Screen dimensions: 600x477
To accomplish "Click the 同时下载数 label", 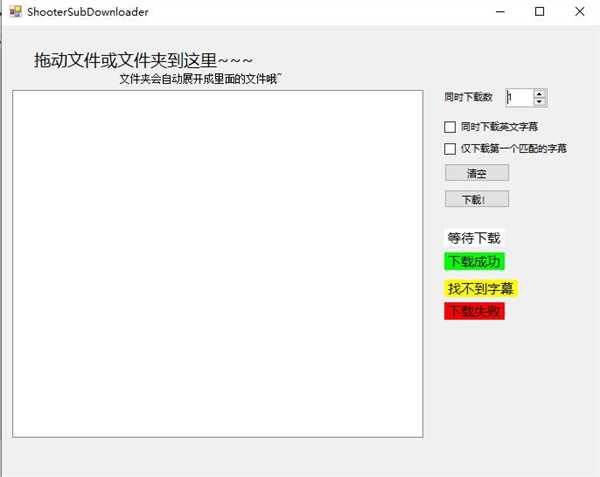I will click(x=469, y=98).
